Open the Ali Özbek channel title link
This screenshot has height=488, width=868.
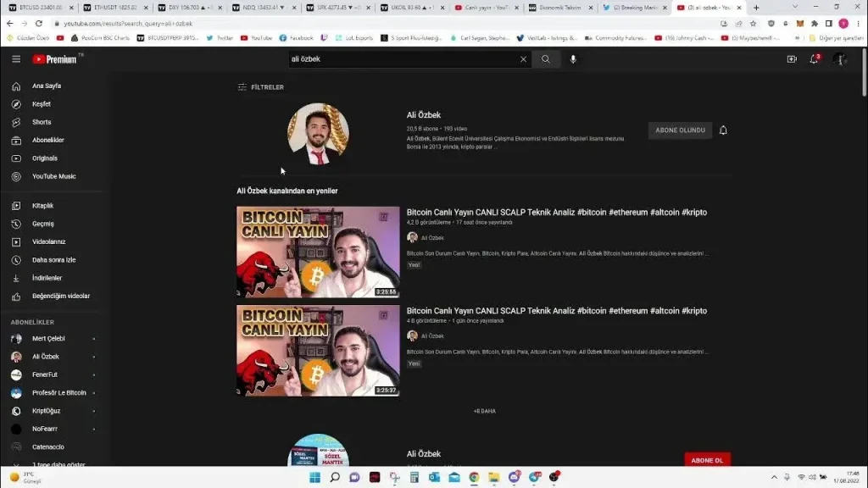tap(423, 115)
